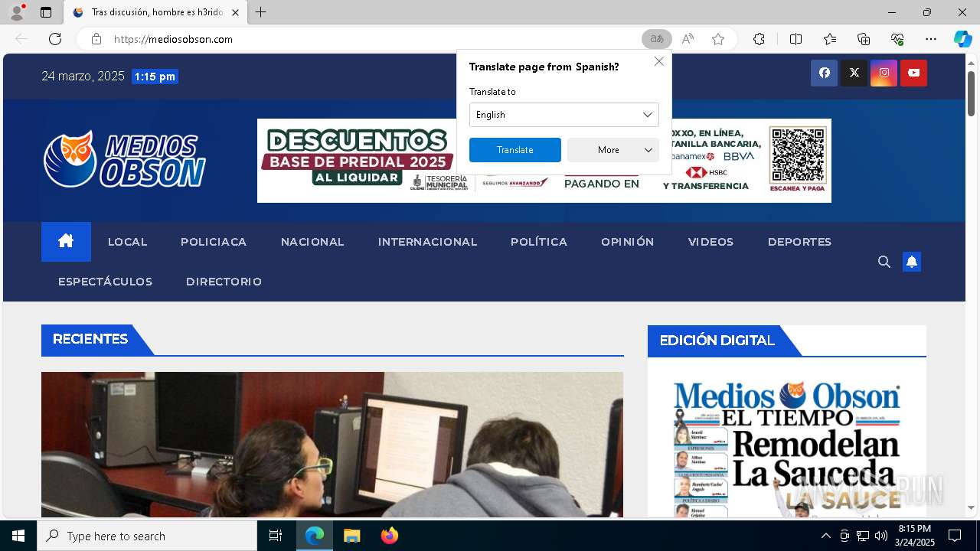
Task: Go to the DIRECTORIO section
Action: tap(224, 282)
